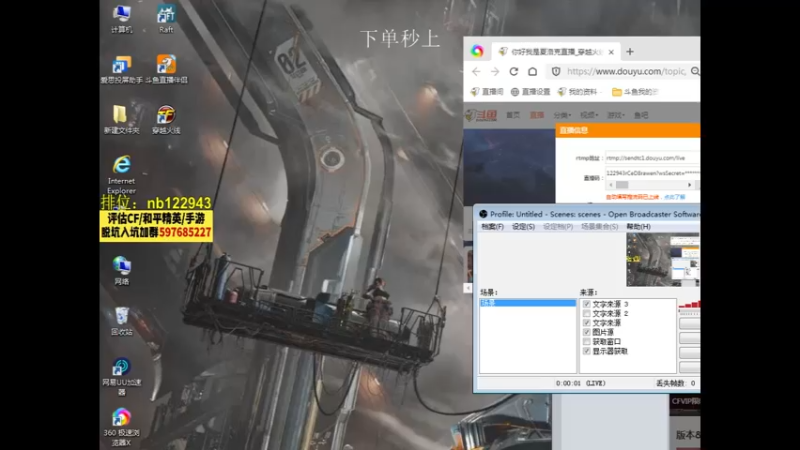Open 爱思投屏助手 desktop shortcut
800x450 pixels.
point(121,69)
